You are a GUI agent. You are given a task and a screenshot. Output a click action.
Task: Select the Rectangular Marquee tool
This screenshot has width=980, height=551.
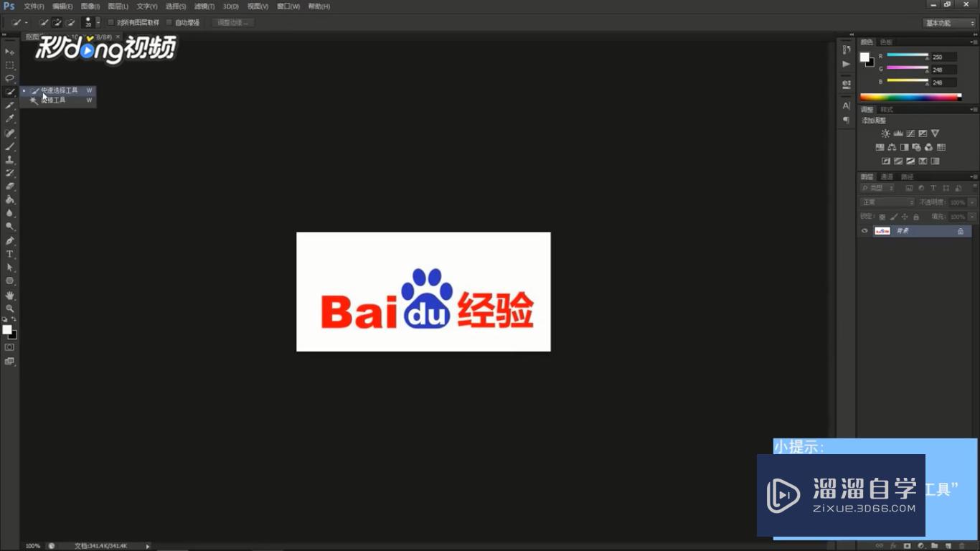point(9,65)
